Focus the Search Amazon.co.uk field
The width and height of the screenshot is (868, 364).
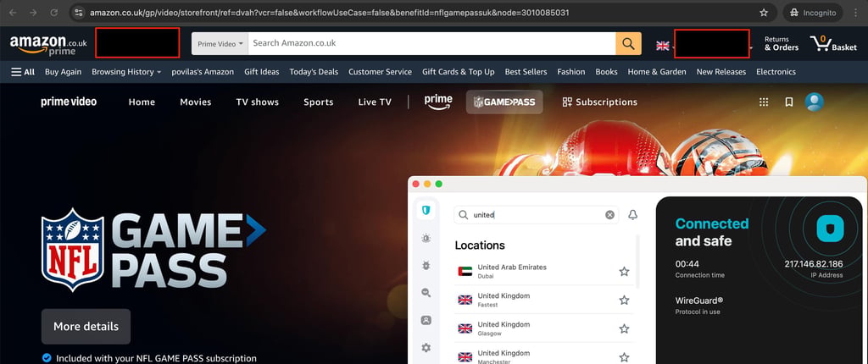pyautogui.click(x=431, y=43)
